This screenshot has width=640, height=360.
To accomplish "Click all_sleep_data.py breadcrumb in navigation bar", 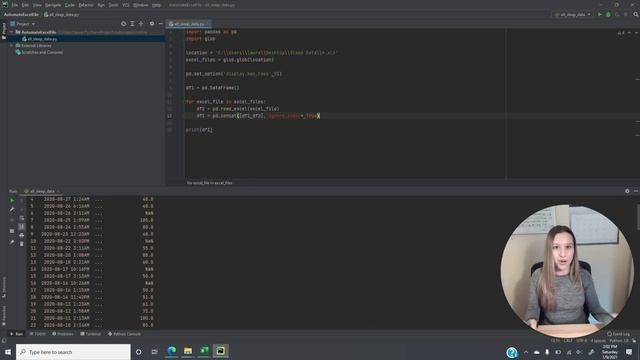I will click(62, 14).
